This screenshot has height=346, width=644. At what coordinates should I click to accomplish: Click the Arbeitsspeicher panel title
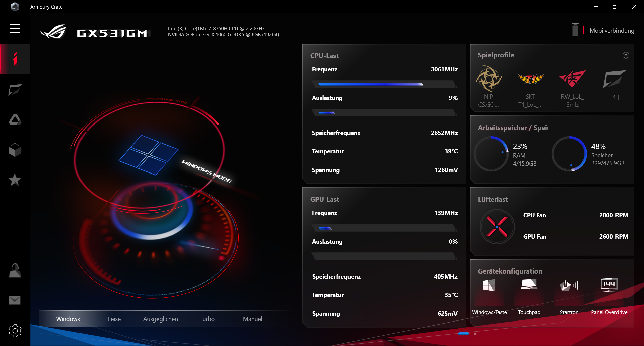pyautogui.click(x=513, y=128)
